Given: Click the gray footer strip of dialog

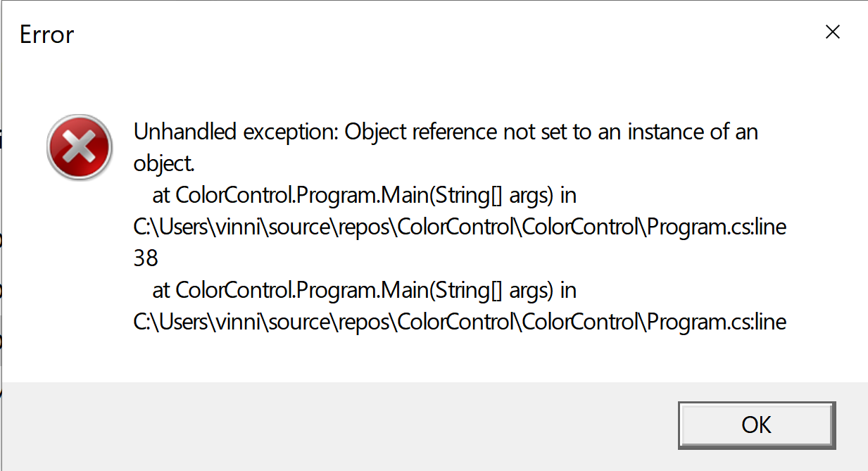Looking at the screenshot, I should pyautogui.click(x=352, y=422).
